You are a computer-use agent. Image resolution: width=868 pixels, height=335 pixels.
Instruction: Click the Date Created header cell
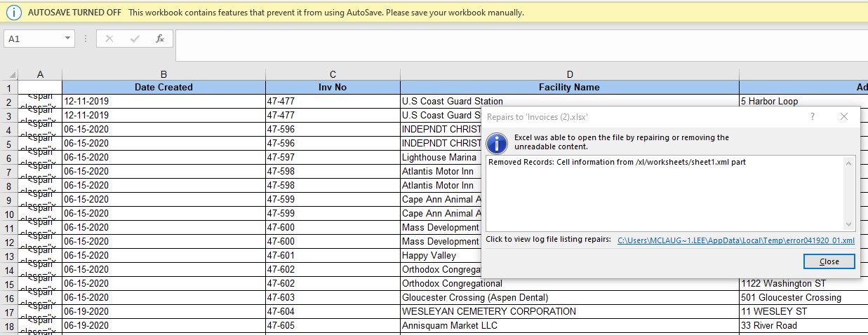coord(163,88)
